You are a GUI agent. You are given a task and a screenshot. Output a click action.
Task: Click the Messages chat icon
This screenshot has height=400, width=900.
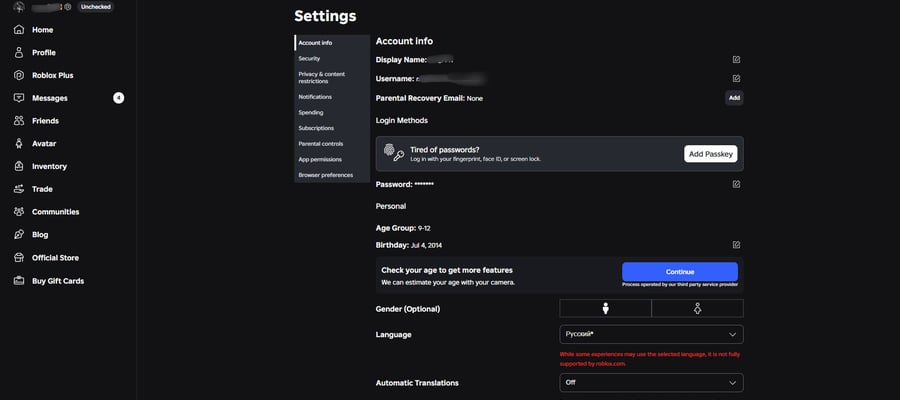coord(19,98)
